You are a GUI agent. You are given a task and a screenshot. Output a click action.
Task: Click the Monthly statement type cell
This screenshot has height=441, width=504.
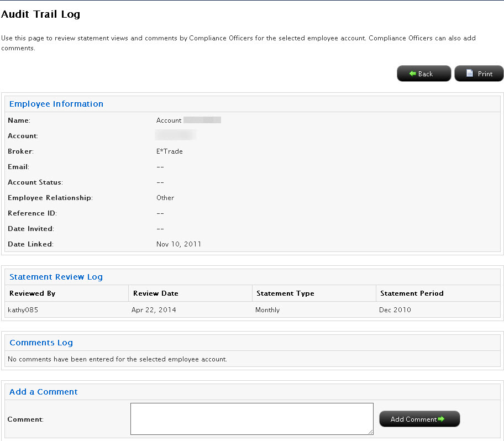tap(267, 310)
